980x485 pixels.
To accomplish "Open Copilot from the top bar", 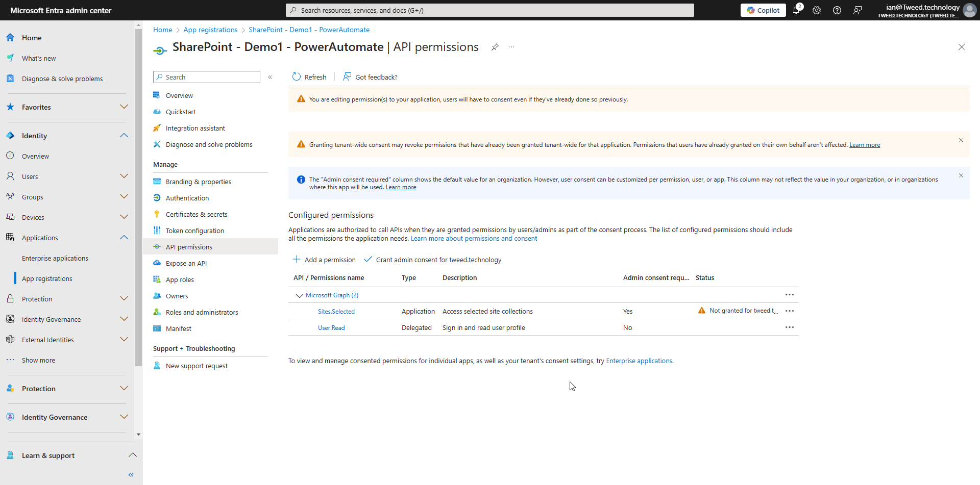I will 763,10.
